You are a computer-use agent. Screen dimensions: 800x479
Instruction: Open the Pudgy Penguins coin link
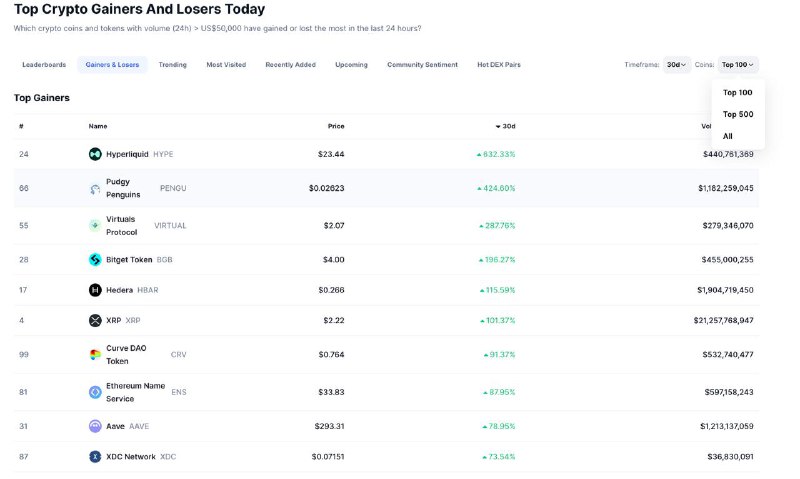(x=123, y=188)
